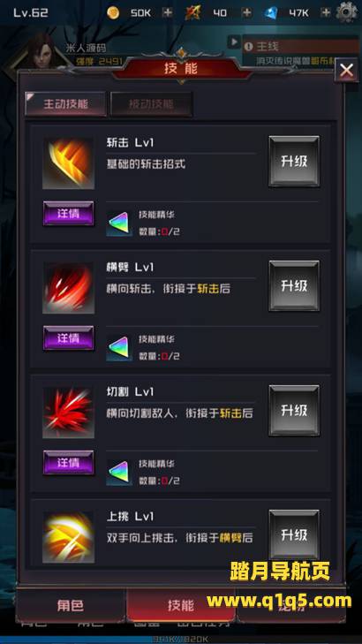Tap the 上挑 skill icon
This screenshot has height=644, width=362.
69,537
